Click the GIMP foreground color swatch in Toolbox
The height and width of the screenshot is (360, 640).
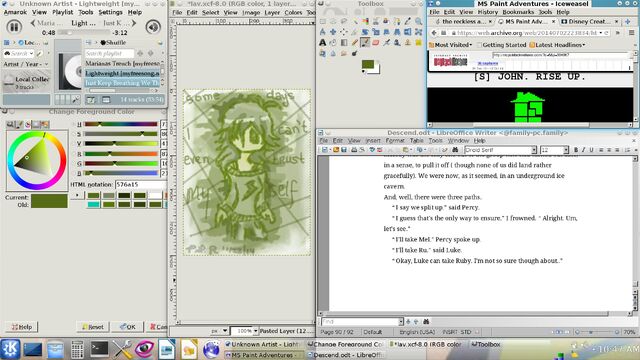368,64
